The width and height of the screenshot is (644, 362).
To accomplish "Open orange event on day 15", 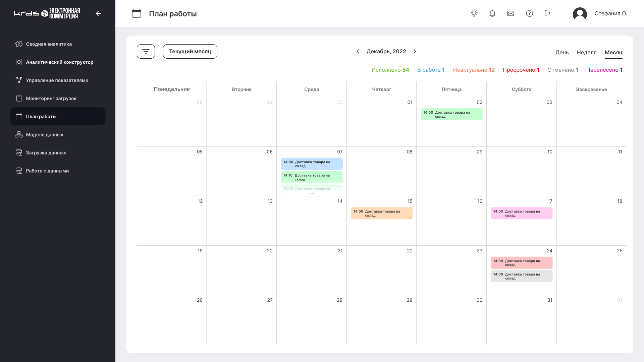I will tap(381, 214).
